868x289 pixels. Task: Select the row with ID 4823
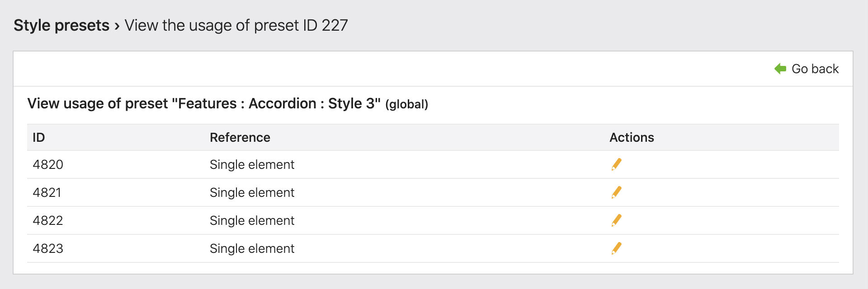[47, 248]
